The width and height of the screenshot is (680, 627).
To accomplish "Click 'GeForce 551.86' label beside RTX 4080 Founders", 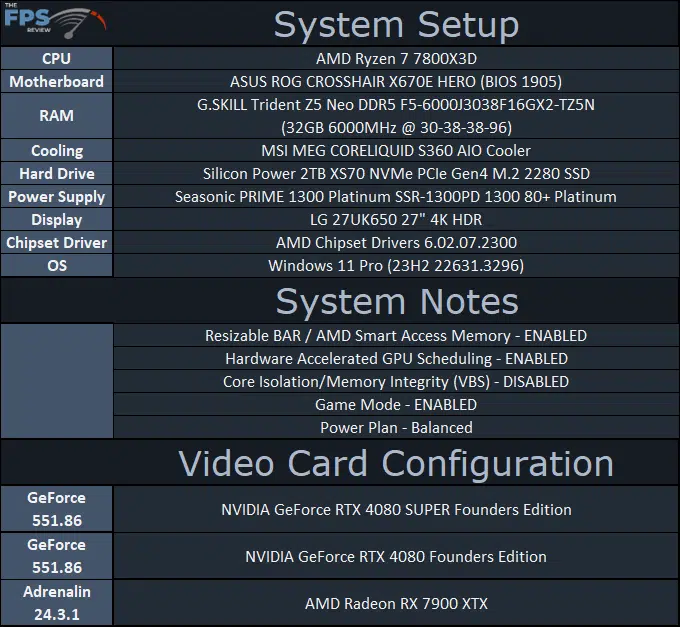I will [x=56, y=556].
